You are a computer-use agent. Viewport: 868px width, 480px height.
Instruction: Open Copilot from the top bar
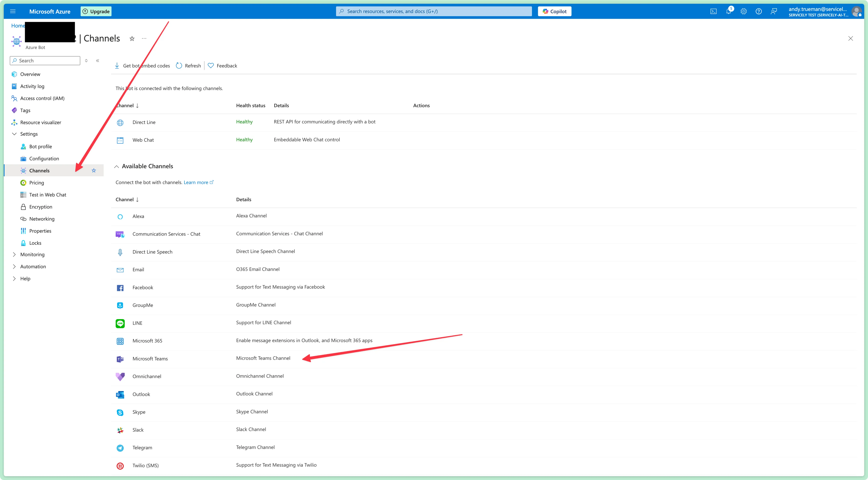(x=554, y=11)
